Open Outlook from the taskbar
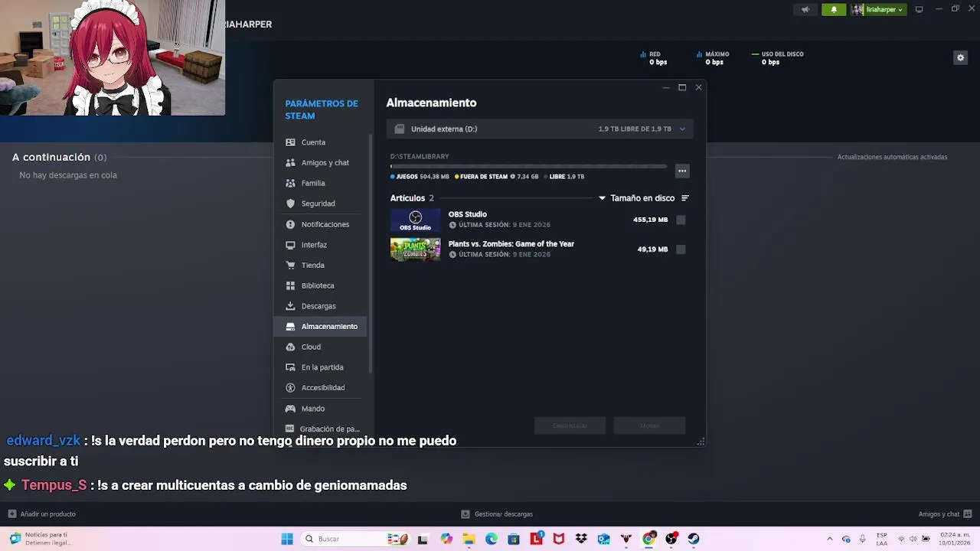This screenshot has width=980, height=551. point(603,539)
